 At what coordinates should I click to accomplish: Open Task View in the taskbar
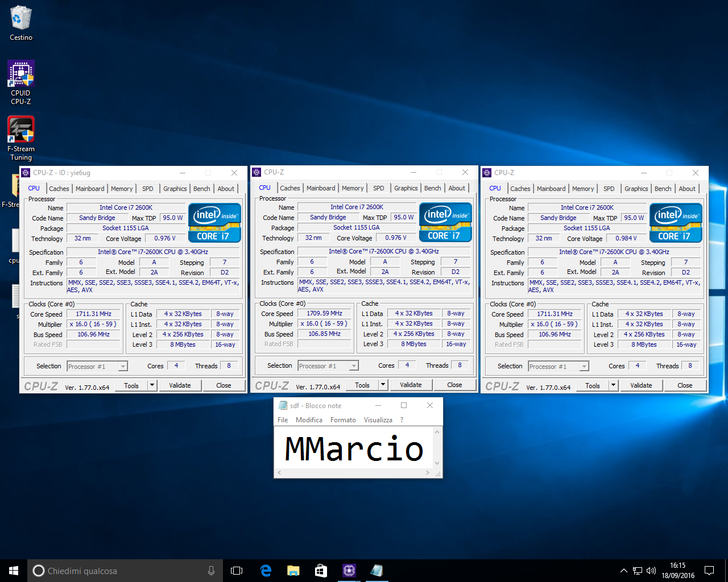point(237,571)
